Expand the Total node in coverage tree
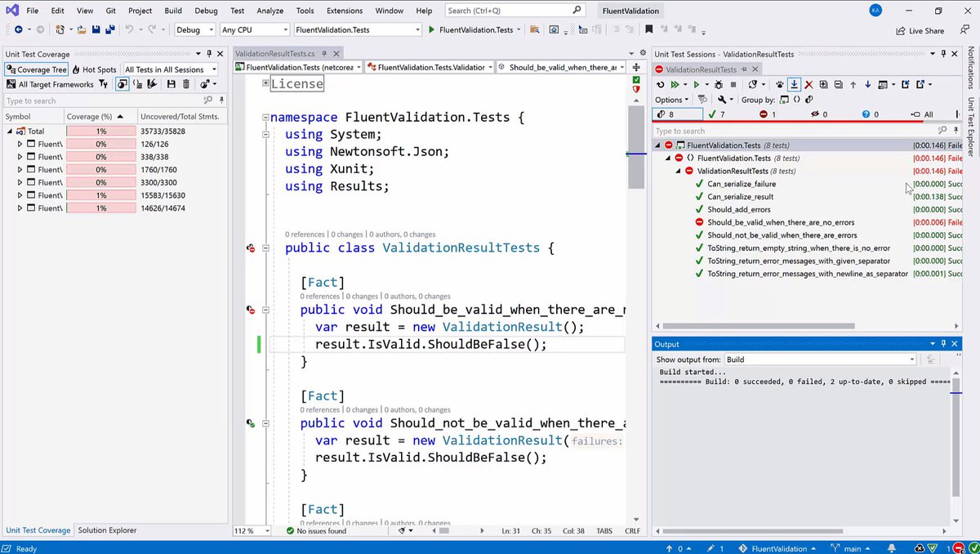 (x=11, y=131)
